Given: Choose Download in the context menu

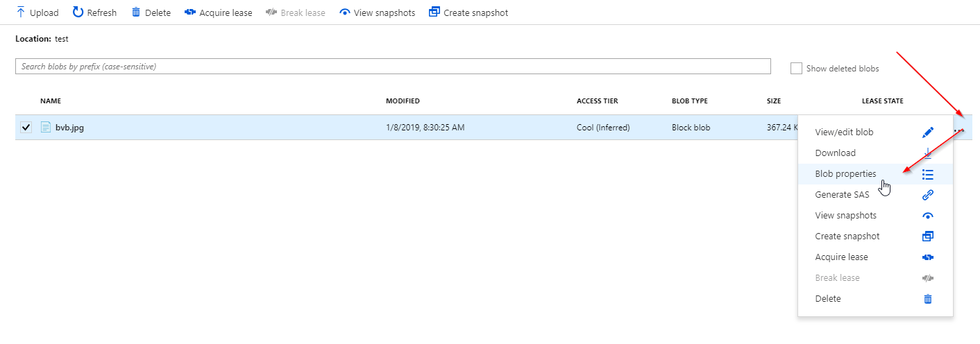Looking at the screenshot, I should [835, 153].
